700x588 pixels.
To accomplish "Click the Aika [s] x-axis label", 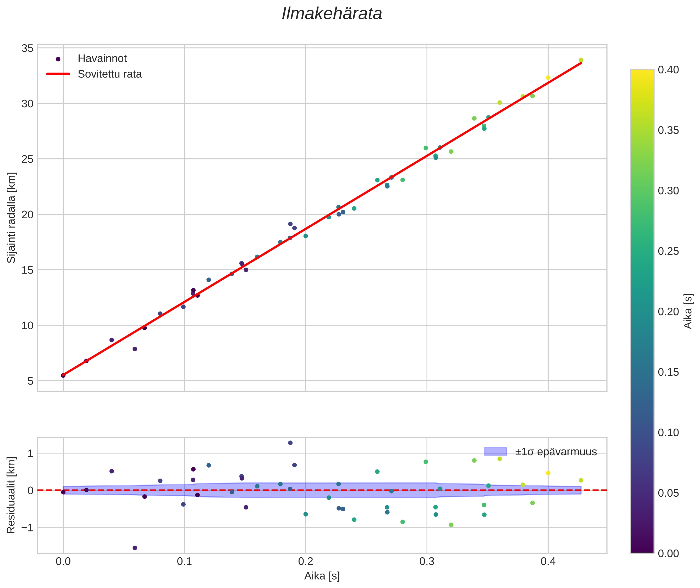I will coord(322,576).
